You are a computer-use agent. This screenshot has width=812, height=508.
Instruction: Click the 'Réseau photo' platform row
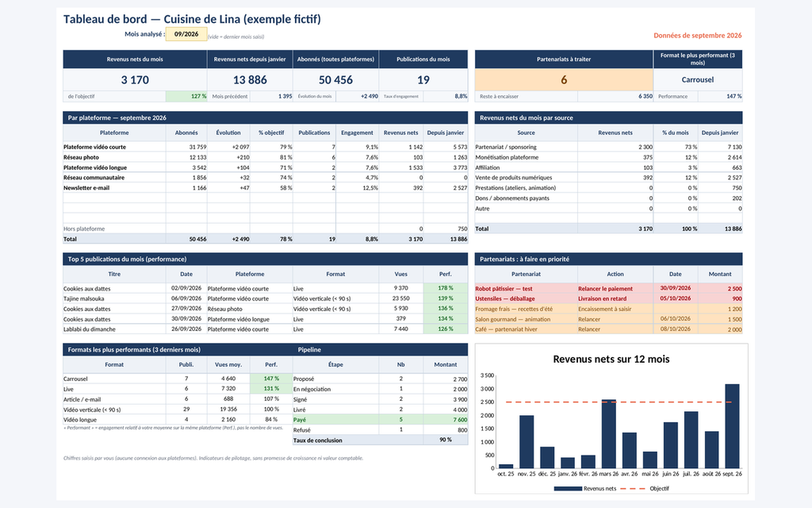pos(265,157)
